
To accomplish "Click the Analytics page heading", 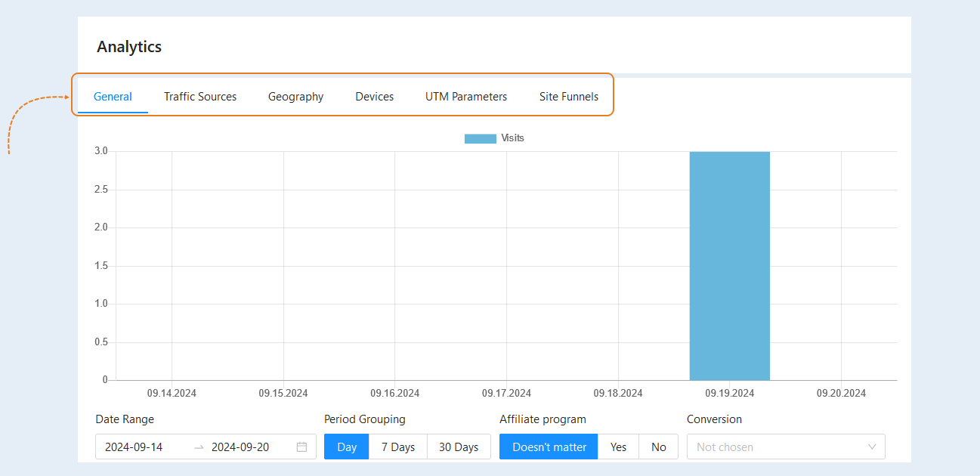I will pos(129,47).
